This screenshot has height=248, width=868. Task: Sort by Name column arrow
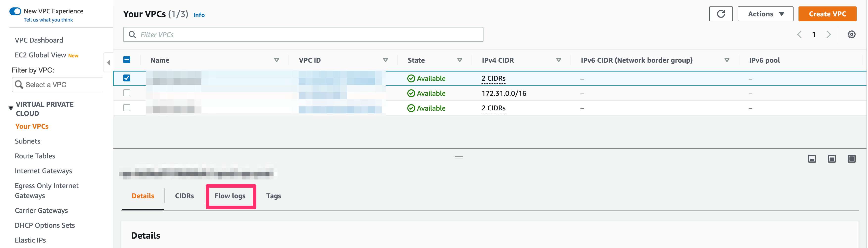pyautogui.click(x=276, y=60)
